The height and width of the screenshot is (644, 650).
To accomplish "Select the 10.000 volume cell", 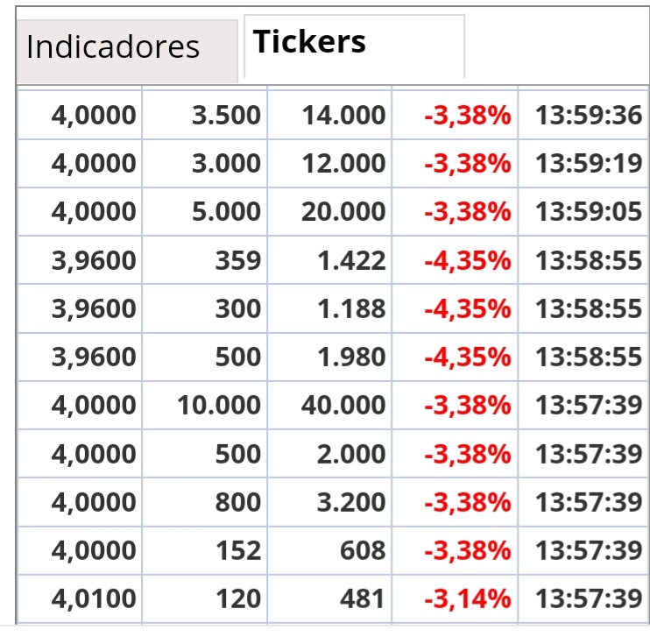I will 205,405.
